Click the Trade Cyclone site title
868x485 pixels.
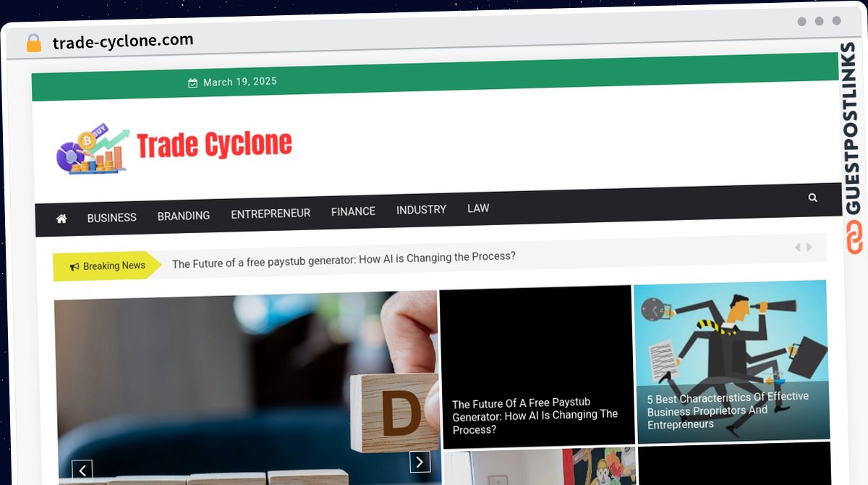tap(214, 145)
